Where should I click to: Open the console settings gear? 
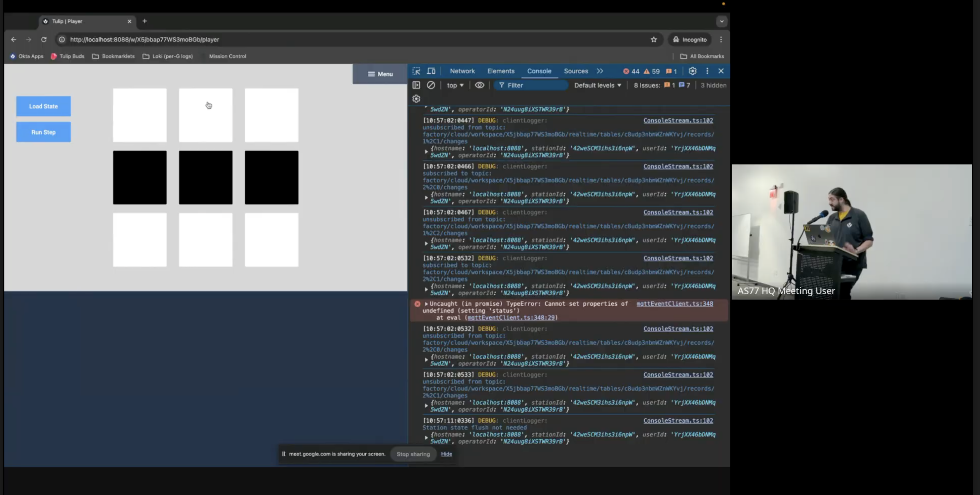coord(416,99)
